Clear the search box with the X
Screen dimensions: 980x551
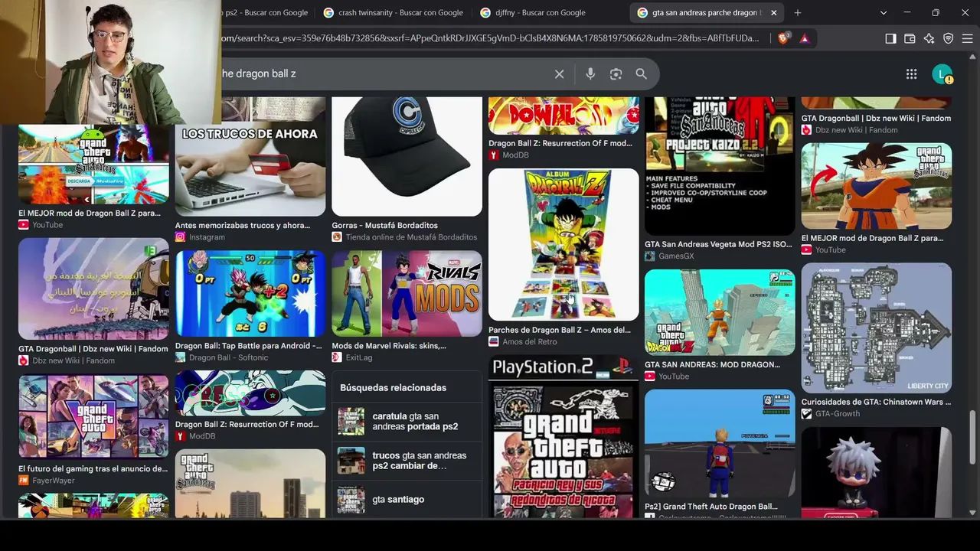tap(559, 73)
